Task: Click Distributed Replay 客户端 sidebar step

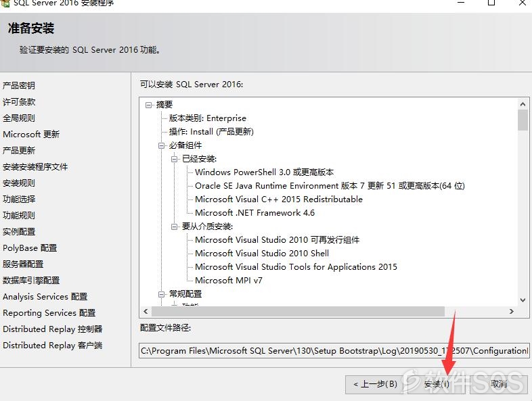Action: (53, 346)
